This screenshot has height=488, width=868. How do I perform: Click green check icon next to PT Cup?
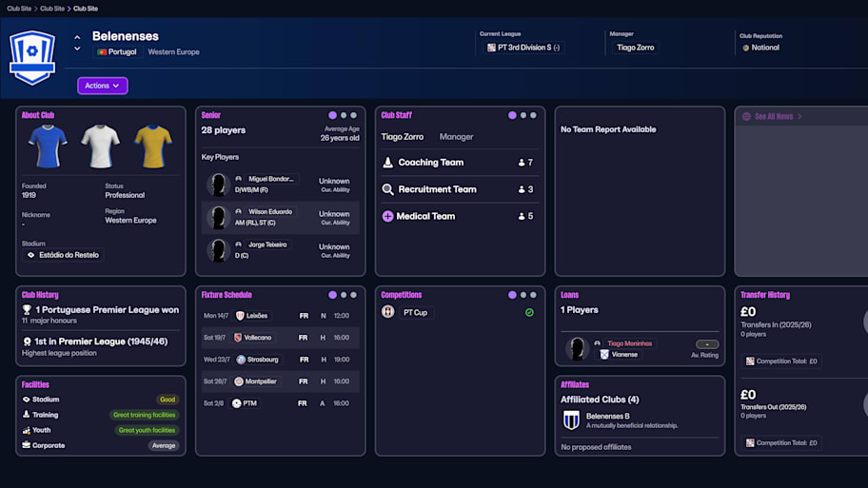point(529,313)
